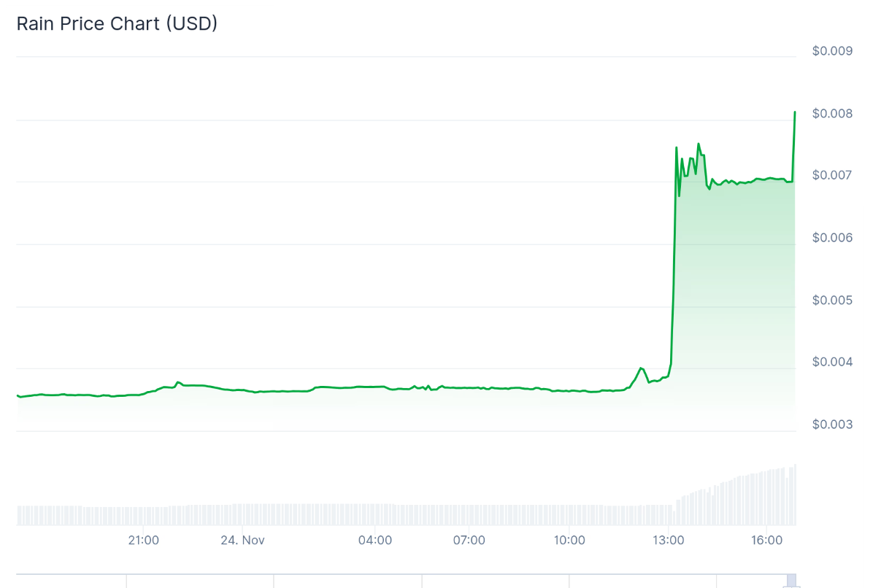This screenshot has width=881, height=588.
Task: Click the price line start at the chart's left edge
Action: tap(18, 396)
